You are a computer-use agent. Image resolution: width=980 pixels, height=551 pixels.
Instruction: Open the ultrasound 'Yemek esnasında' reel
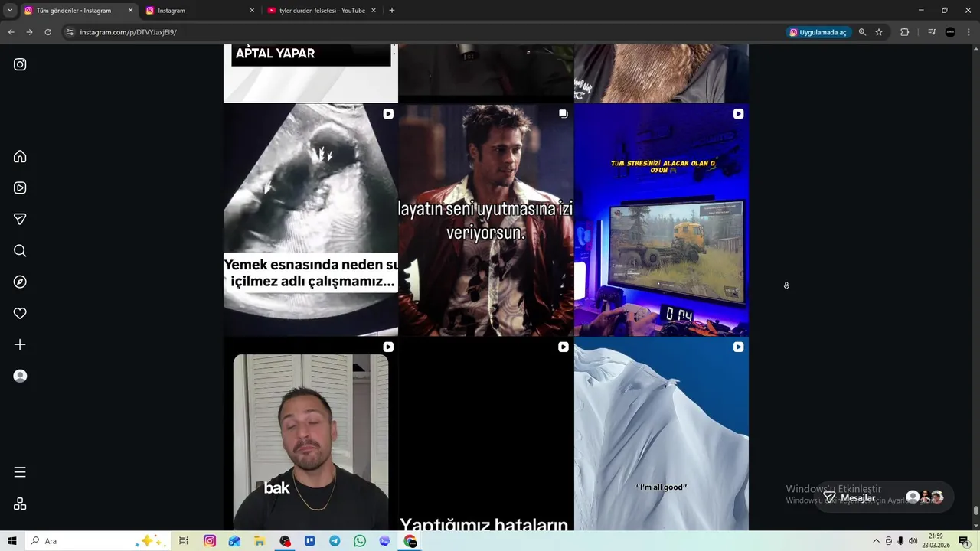pos(310,220)
